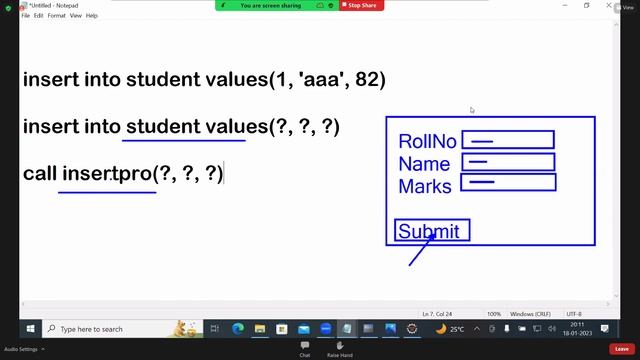
Task: Open the View menu in Notepad
Action: pos(76,16)
